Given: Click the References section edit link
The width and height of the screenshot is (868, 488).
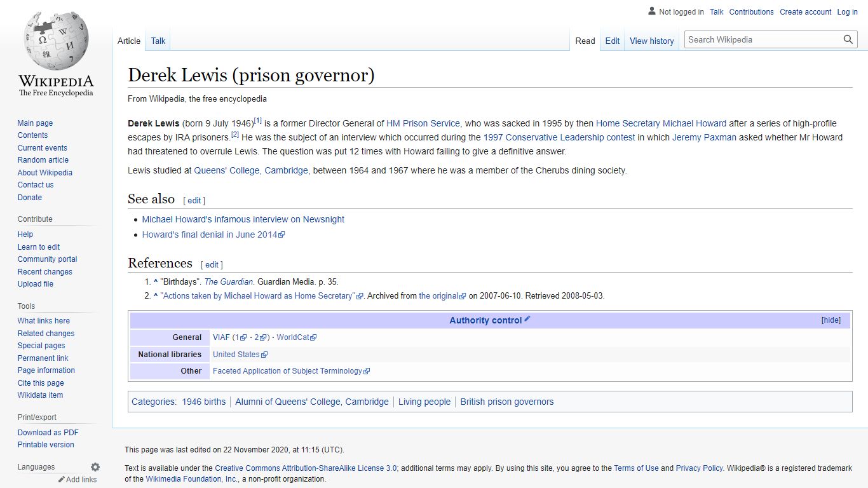Looking at the screenshot, I should pos(212,264).
